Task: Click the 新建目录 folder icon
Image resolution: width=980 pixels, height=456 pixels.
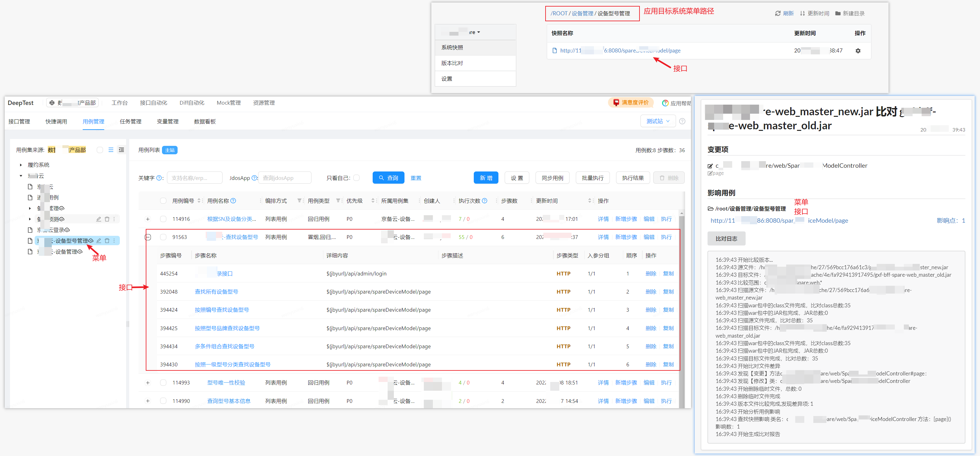Action: pyautogui.click(x=838, y=13)
